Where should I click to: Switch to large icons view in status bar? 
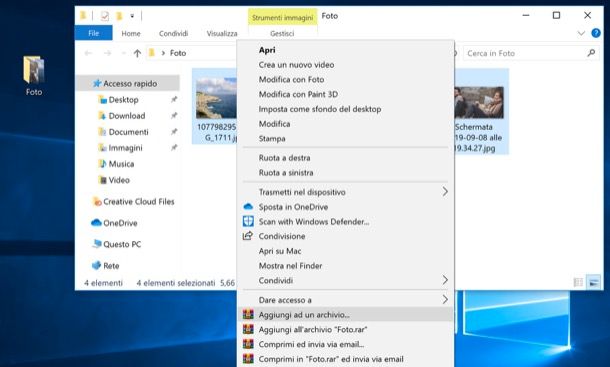(594, 283)
